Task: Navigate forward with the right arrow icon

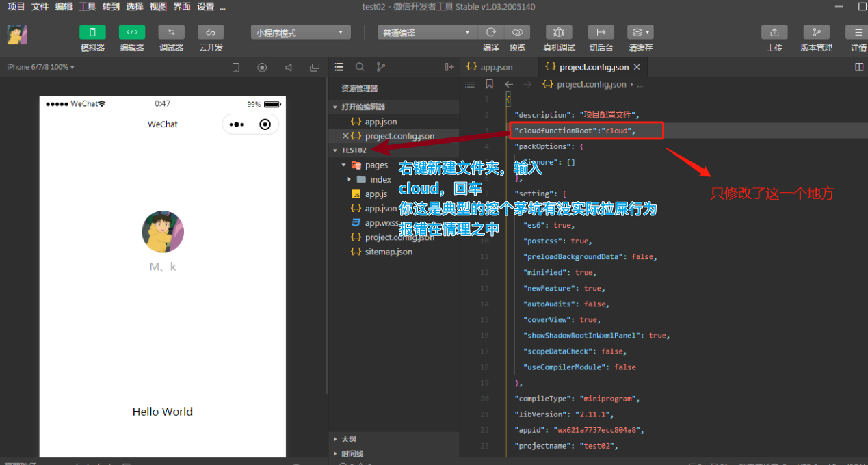Action: click(527, 84)
